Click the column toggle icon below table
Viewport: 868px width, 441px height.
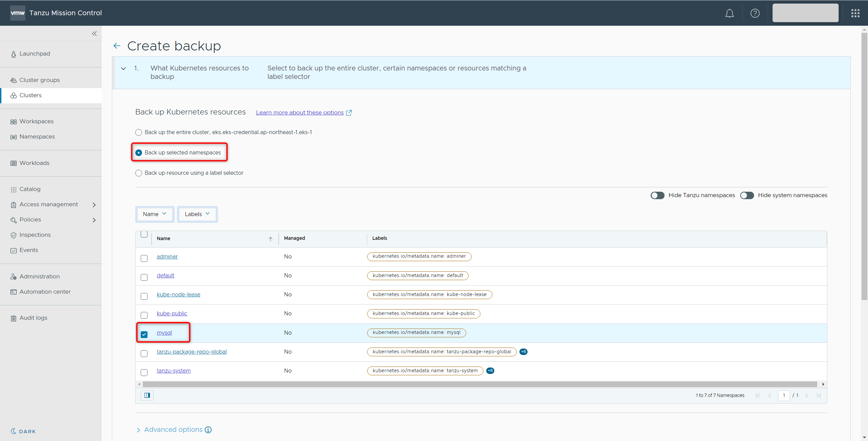coord(147,395)
